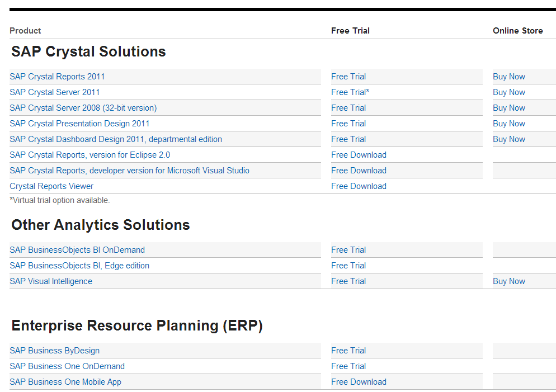The image size is (556, 392).
Task: Free Download Crystal Reports Viewer
Action: coord(359,186)
